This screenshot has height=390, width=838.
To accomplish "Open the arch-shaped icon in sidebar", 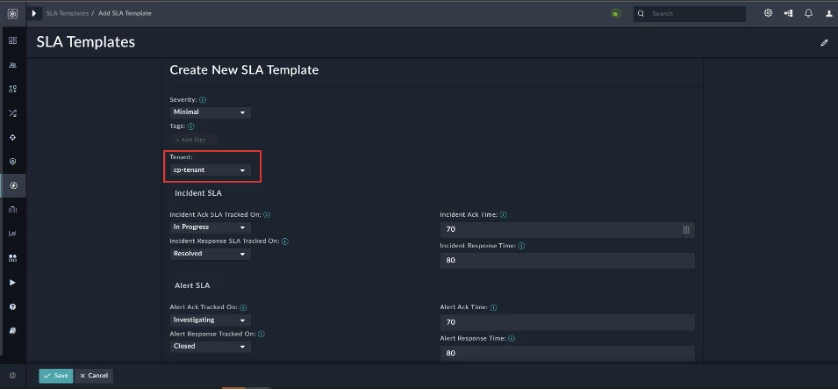I will point(13,210).
